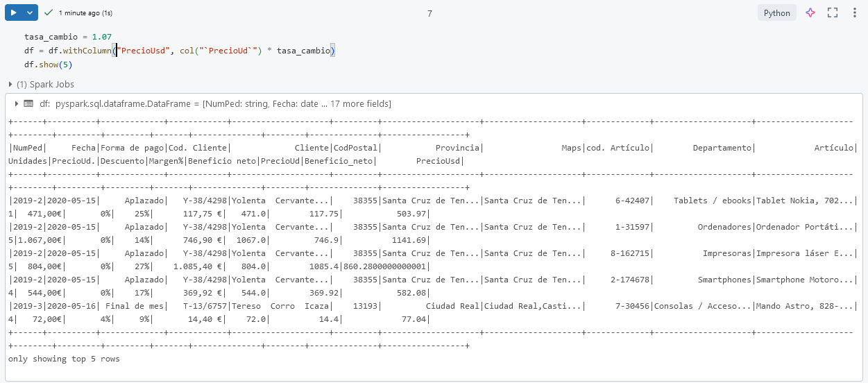Viewport: 868px width, 383px height.
Task: Open the run options dropdown arrow
Action: pos(29,12)
